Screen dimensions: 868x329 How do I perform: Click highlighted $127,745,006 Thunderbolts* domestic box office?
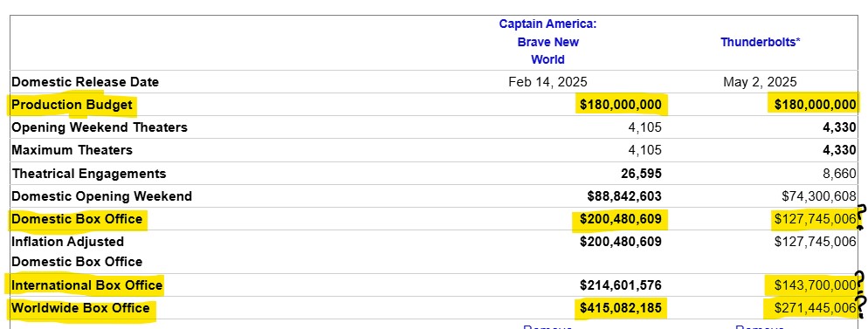(x=815, y=219)
